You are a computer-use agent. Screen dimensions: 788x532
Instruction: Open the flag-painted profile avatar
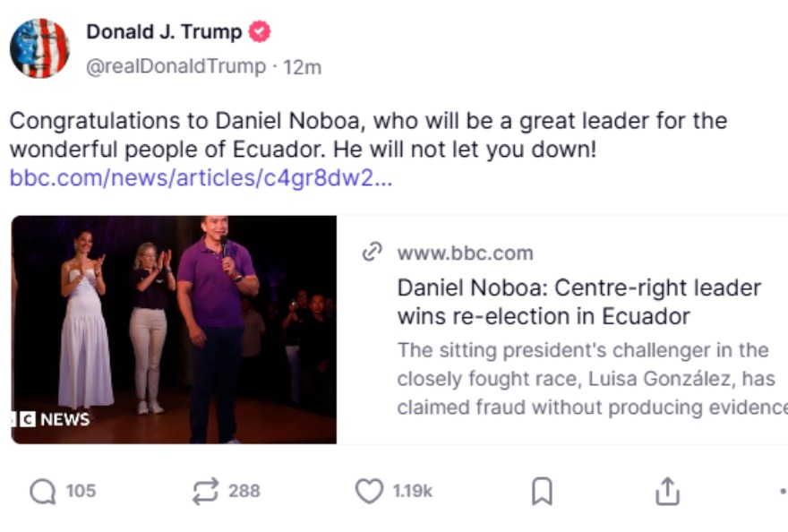click(x=39, y=48)
